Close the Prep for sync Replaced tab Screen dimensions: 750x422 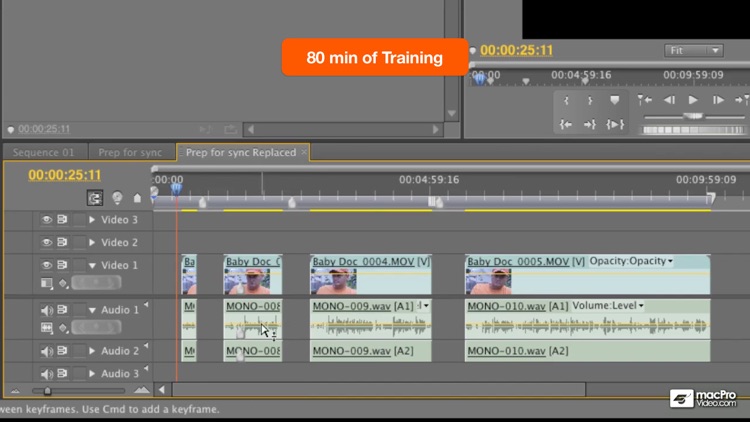click(304, 152)
